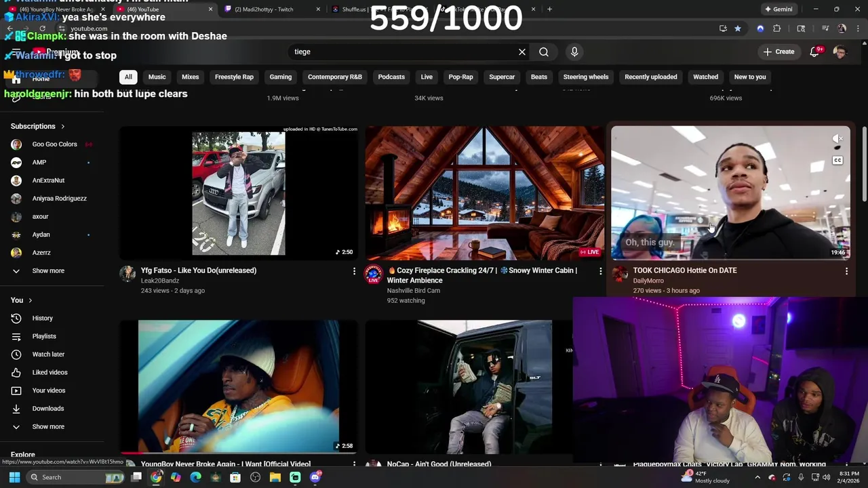Open Your videos in sidebar

49,390
